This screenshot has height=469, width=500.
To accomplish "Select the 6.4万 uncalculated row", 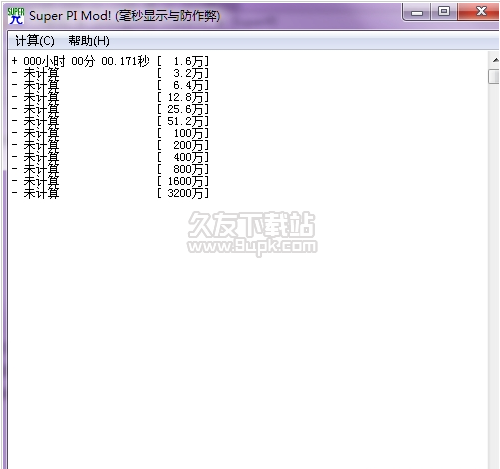I will click(110, 85).
